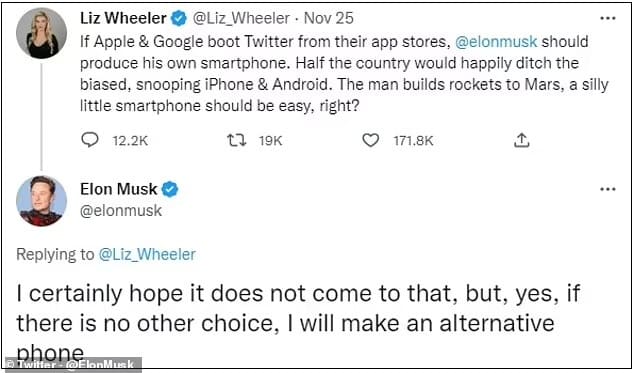The image size is (634, 373).
Task: Click the 171.8K likes count
Action: click(413, 141)
